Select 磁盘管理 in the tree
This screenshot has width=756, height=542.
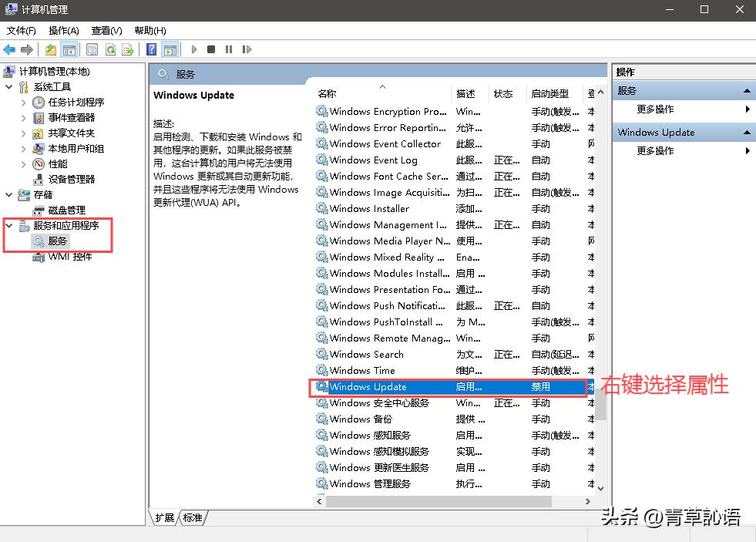pos(66,210)
